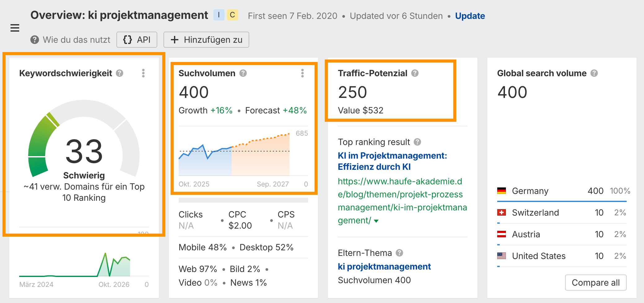Image resolution: width=644 pixels, height=303 pixels.
Task: Click the 'Mobile 48%' text
Action: [x=202, y=247]
